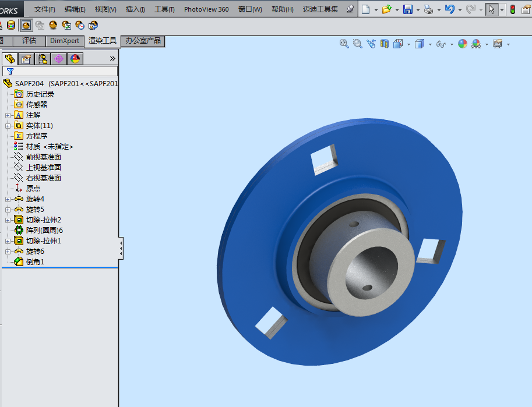Click Zoom to Fit icon
The width and height of the screenshot is (532, 407).
pyautogui.click(x=344, y=44)
